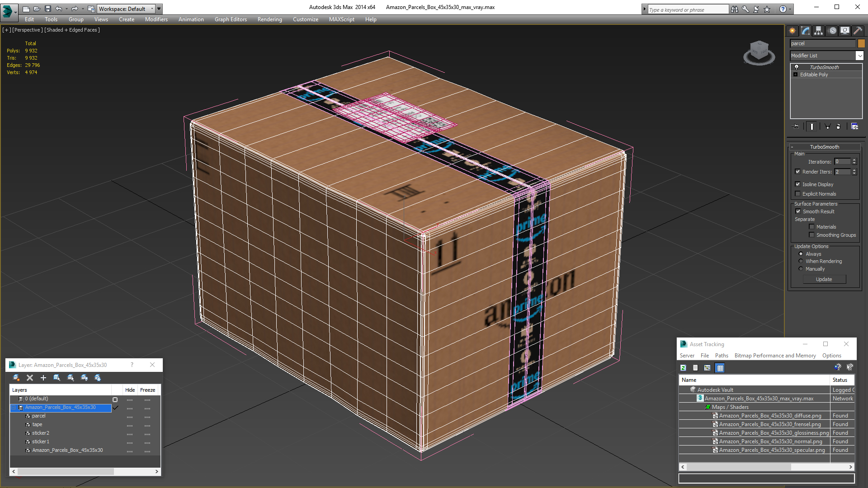The height and width of the screenshot is (488, 868).
Task: Click the Help question mark icon
Action: point(783,9)
